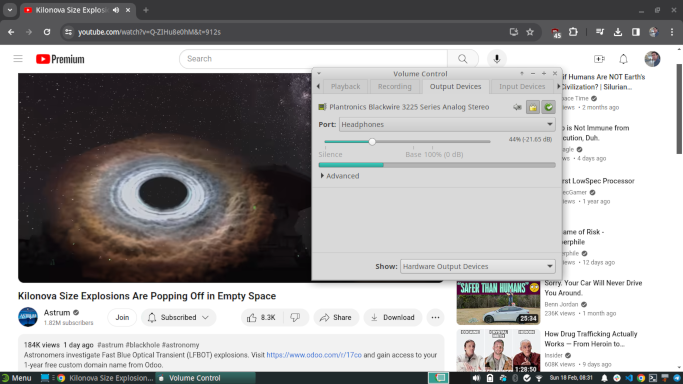Mute the tab via speaker icon
This screenshot has width=683, height=384.
pos(116,10)
